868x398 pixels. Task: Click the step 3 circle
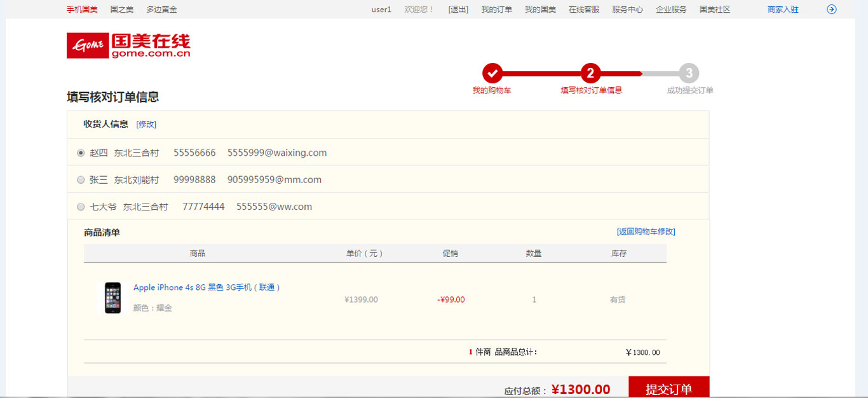pyautogui.click(x=689, y=73)
